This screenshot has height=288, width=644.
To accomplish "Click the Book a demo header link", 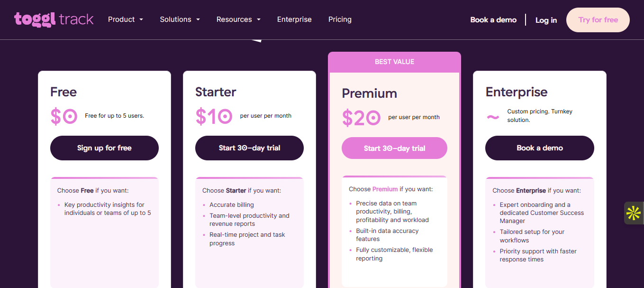I will pyautogui.click(x=493, y=20).
